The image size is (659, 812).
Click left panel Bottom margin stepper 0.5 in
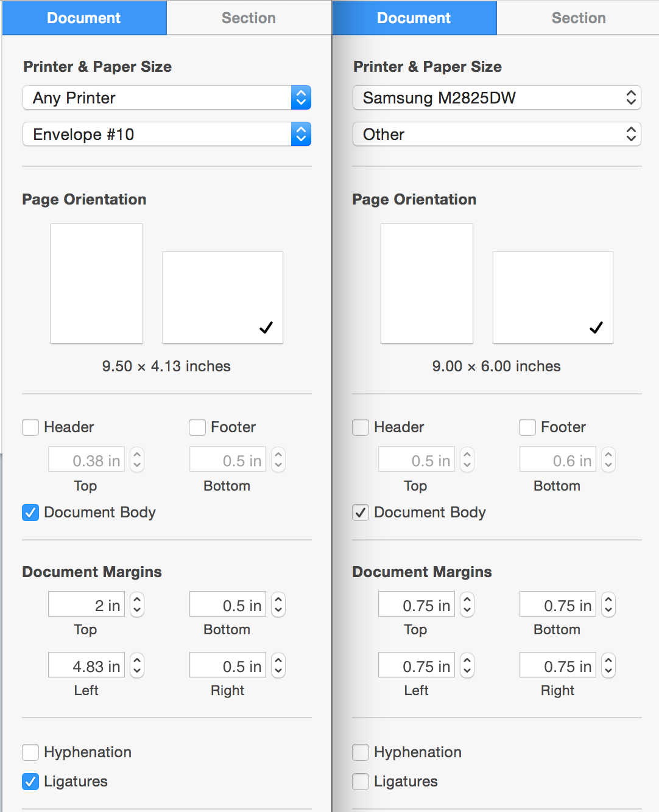(278, 604)
